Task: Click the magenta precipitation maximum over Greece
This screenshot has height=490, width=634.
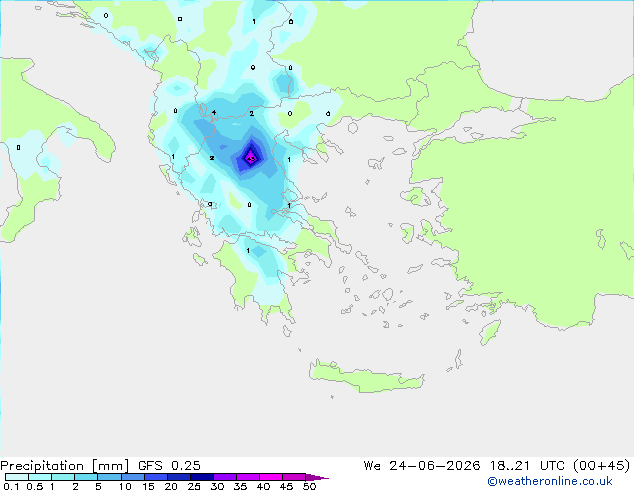Action: click(x=251, y=158)
